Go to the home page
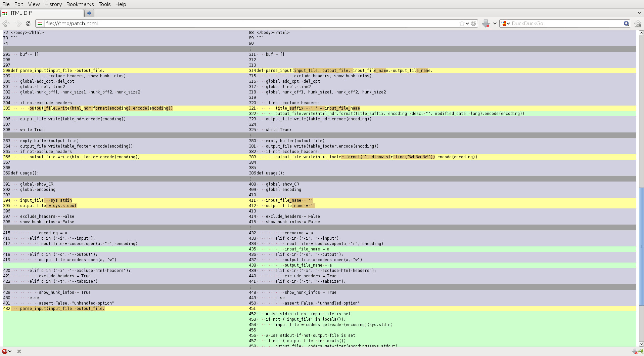 click(638, 24)
